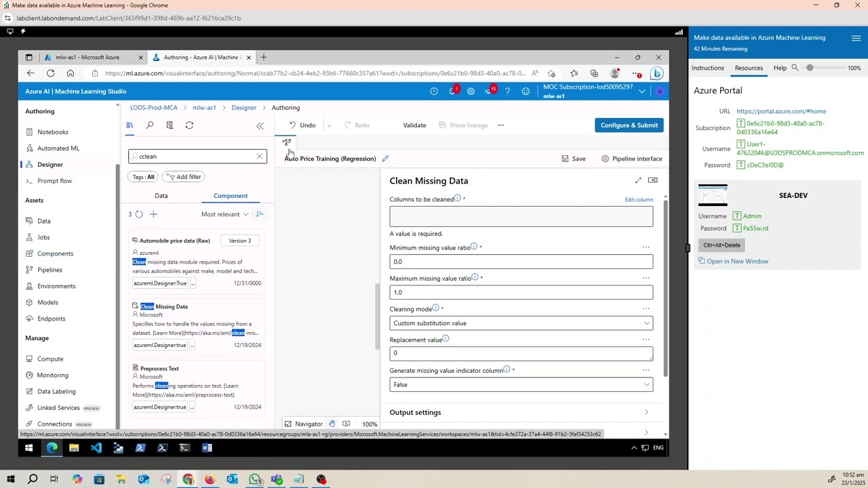Open the Most relevant sort dropdown
The height and width of the screenshot is (488, 868).
224,214
